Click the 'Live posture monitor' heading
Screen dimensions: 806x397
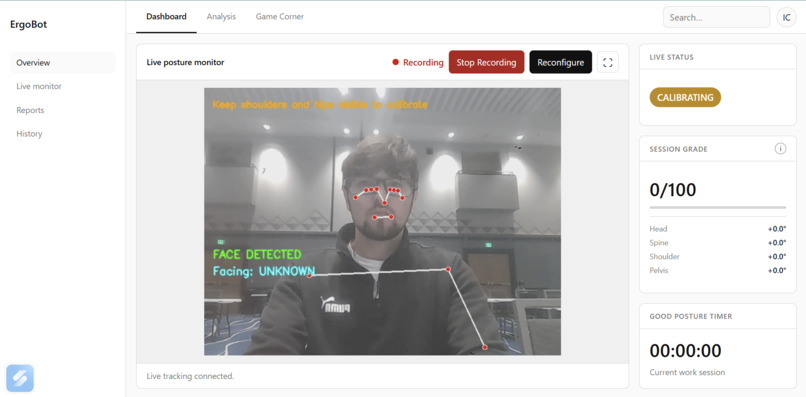pos(185,63)
